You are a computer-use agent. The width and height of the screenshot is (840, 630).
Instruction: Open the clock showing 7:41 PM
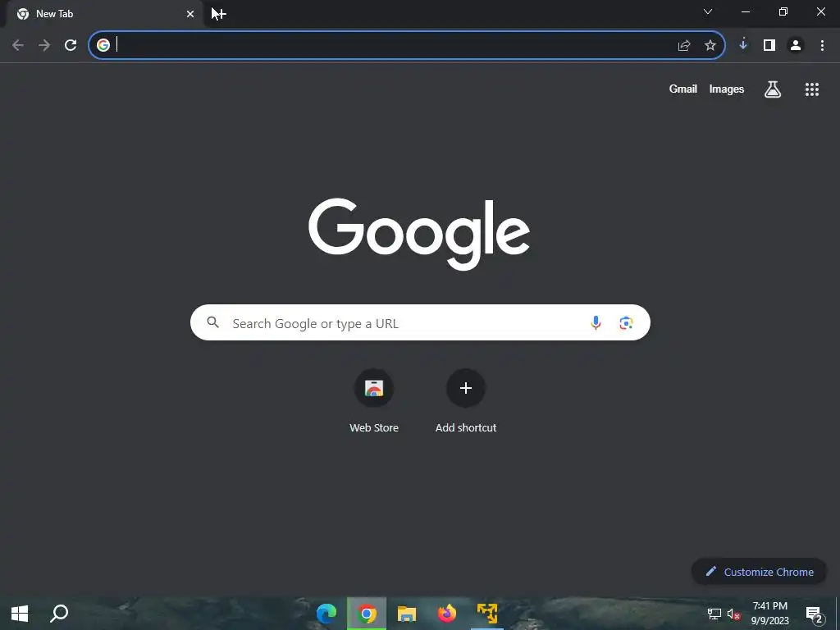pyautogui.click(x=769, y=614)
